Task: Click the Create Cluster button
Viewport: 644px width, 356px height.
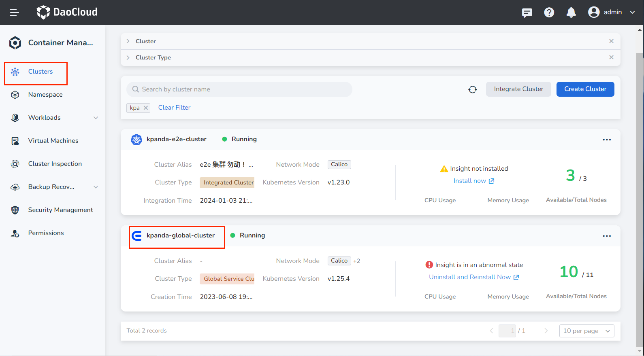Action: (585, 89)
